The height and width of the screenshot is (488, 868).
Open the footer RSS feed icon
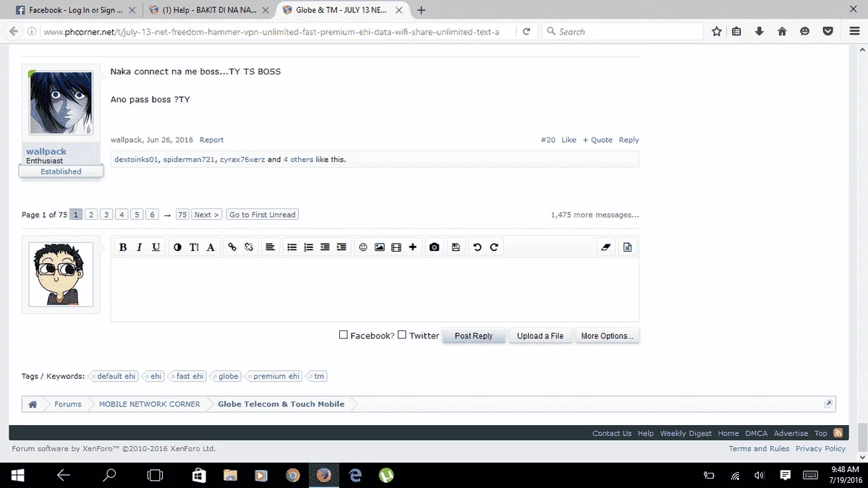[x=838, y=433]
